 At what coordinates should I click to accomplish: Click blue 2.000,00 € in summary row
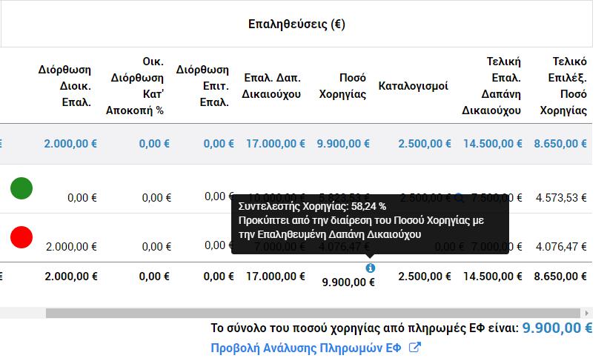click(x=70, y=144)
